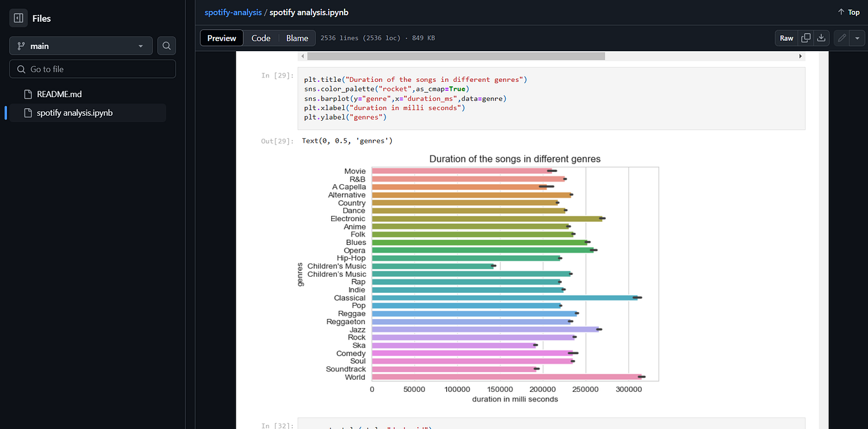
Task: Copy raw file contents using copy icon
Action: pyautogui.click(x=806, y=38)
